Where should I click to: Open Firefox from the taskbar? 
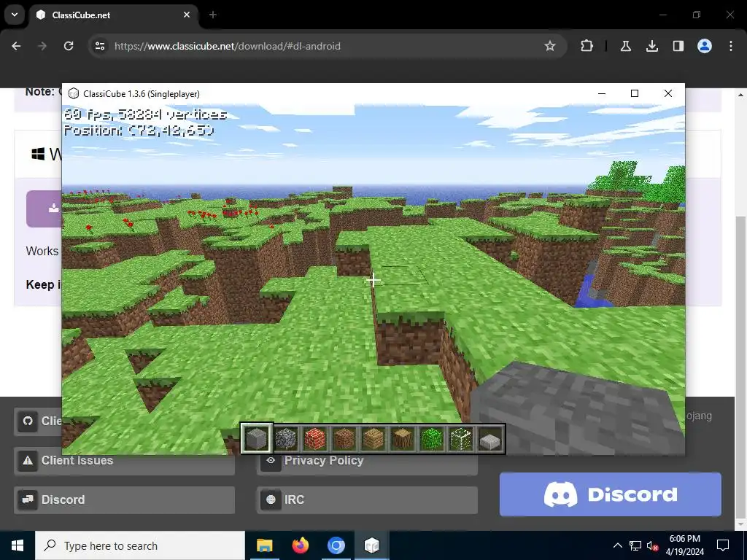300,545
